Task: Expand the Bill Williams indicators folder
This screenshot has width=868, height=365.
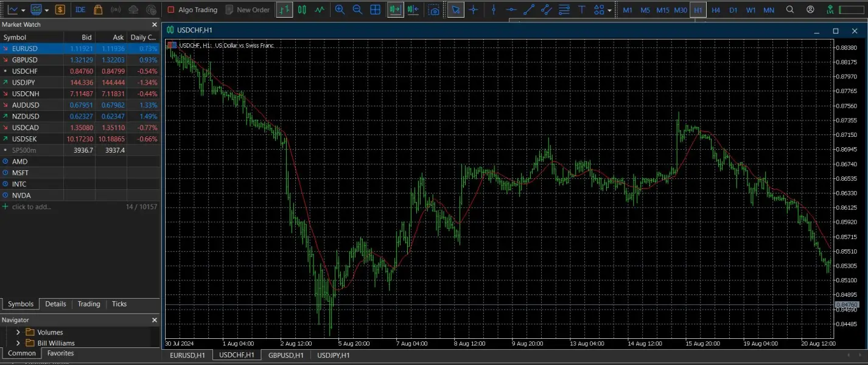Action: click(18, 343)
